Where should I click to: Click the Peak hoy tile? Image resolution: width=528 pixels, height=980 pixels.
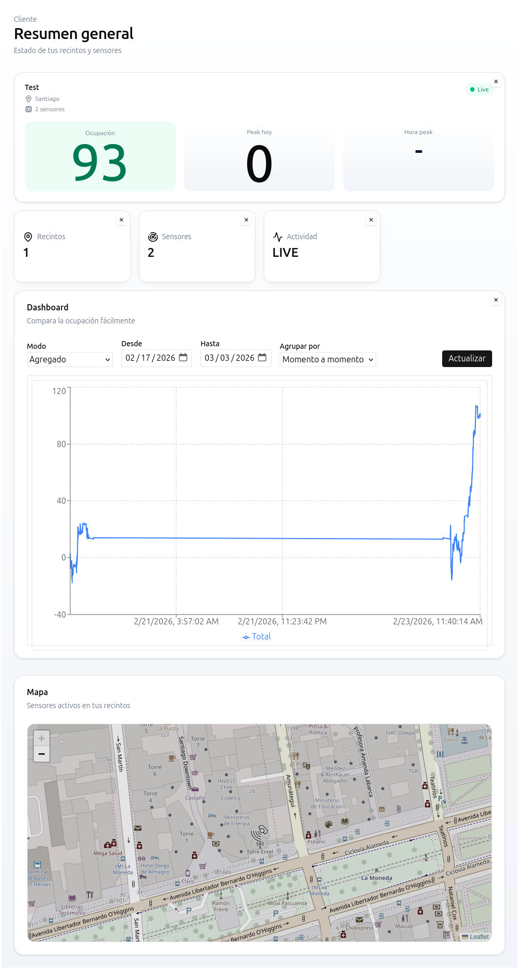(259, 156)
